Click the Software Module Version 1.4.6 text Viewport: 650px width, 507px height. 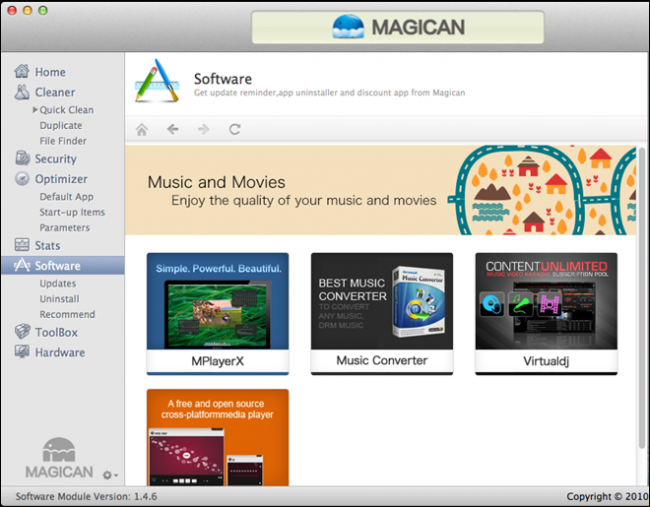tap(86, 496)
